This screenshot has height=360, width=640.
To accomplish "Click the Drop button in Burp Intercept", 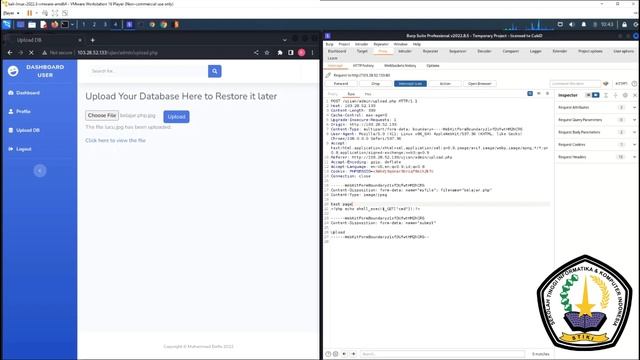I will 376,84.
